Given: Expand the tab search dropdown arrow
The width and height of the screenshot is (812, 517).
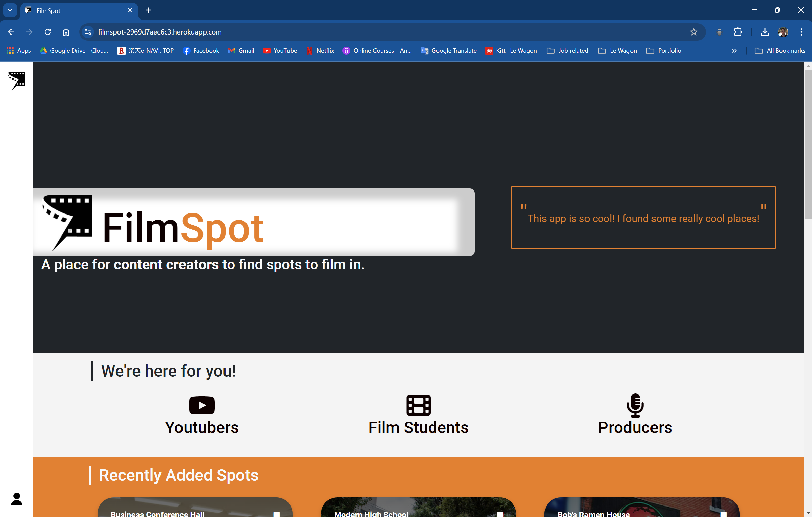Looking at the screenshot, I should coord(10,10).
